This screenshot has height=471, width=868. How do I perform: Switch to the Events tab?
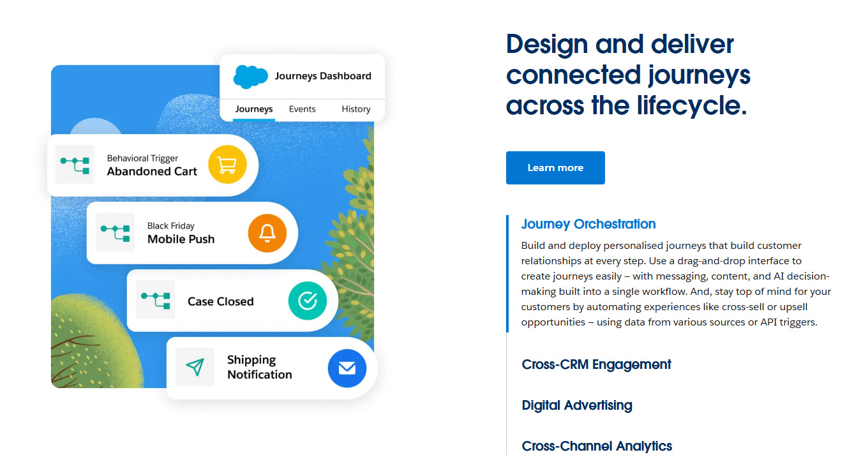(302, 109)
